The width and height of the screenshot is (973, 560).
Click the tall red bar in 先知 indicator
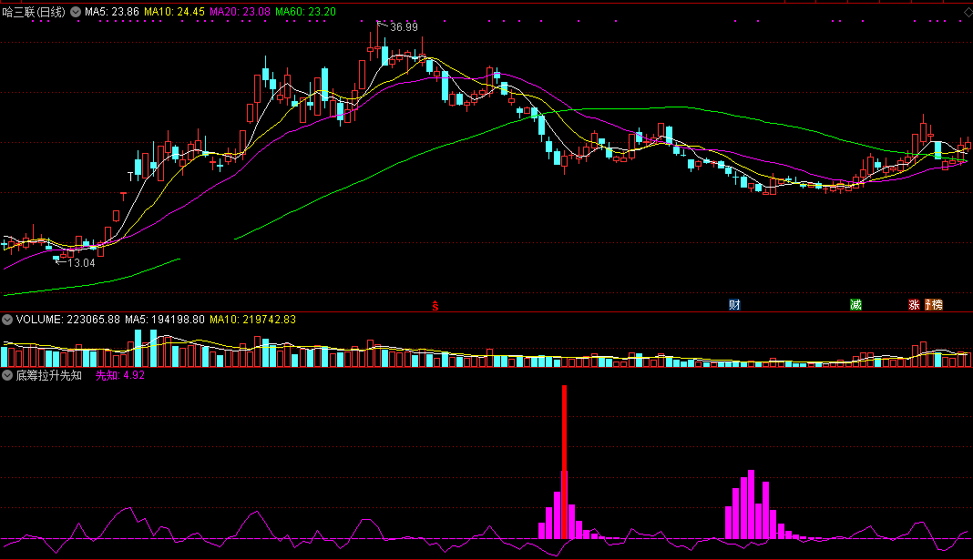[x=564, y=462]
